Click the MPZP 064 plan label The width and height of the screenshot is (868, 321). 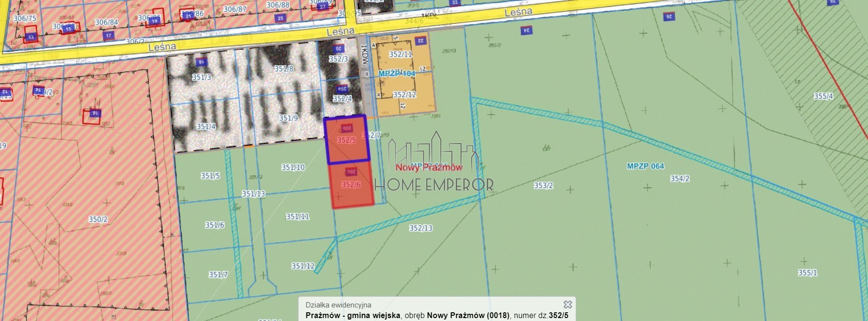(x=645, y=166)
